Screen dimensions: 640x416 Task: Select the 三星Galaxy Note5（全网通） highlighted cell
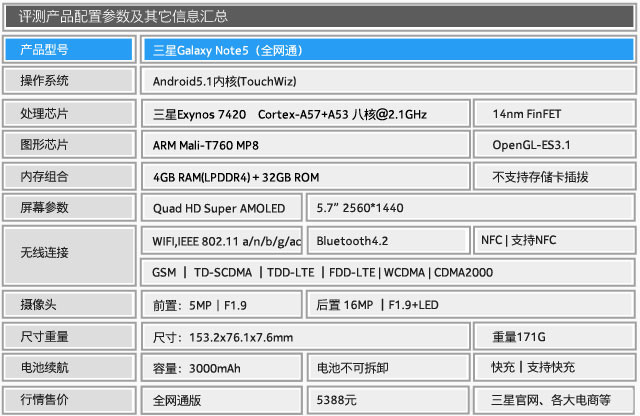click(388, 49)
